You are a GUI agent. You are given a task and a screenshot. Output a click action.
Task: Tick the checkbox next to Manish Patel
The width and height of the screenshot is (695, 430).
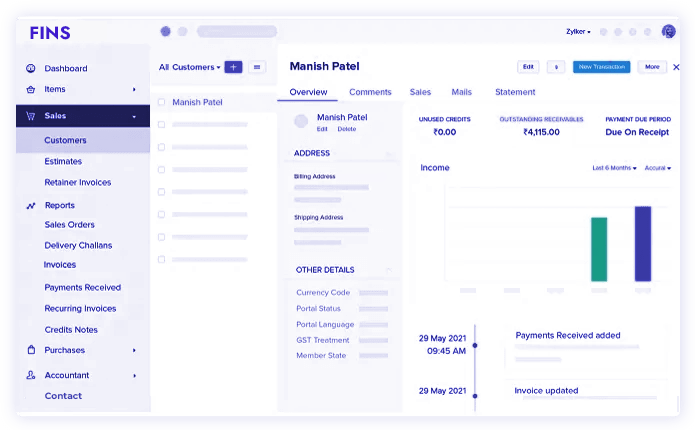(x=162, y=102)
